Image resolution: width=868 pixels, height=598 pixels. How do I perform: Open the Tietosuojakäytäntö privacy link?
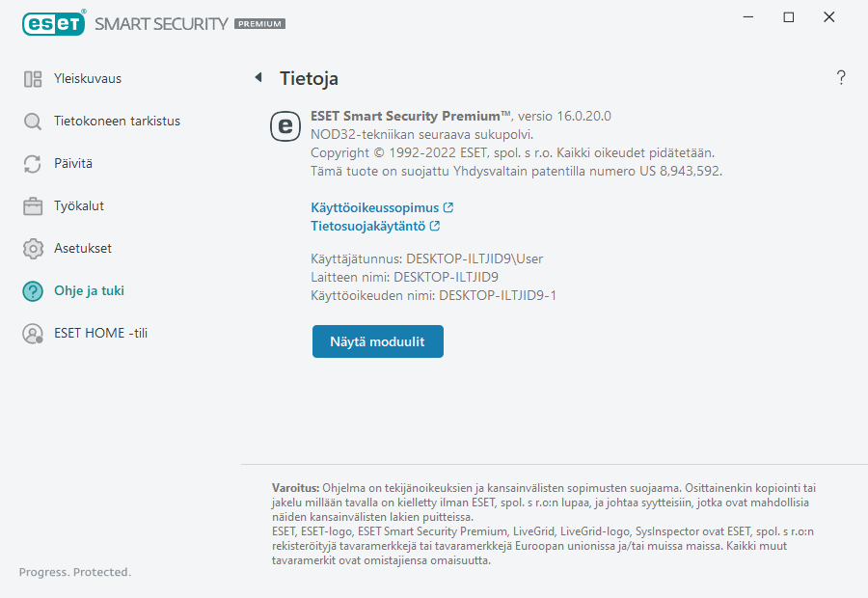click(367, 227)
